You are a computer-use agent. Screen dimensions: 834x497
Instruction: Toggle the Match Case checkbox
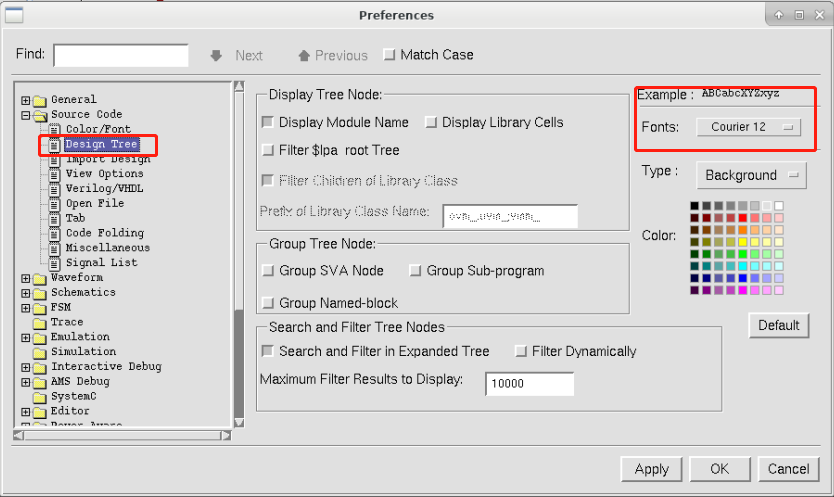click(x=389, y=55)
